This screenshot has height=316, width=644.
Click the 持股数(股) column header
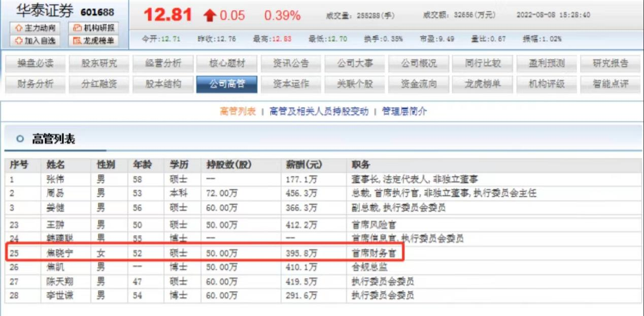point(229,165)
